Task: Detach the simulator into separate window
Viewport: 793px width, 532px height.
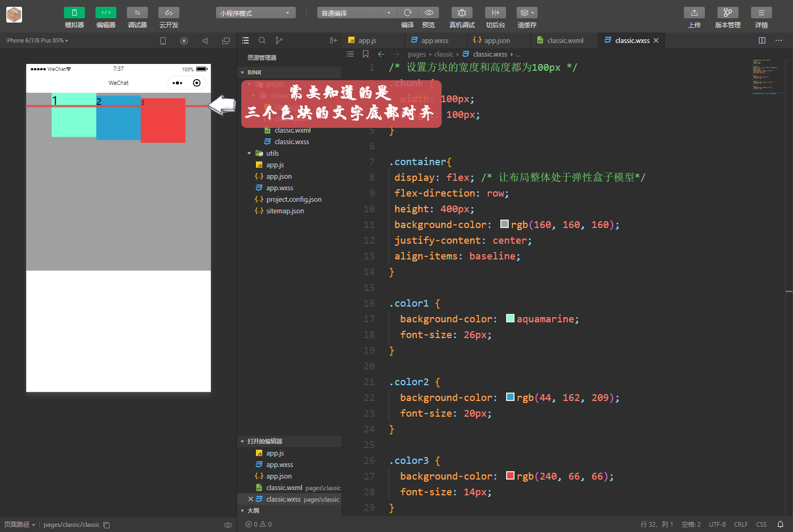Action: (x=226, y=40)
